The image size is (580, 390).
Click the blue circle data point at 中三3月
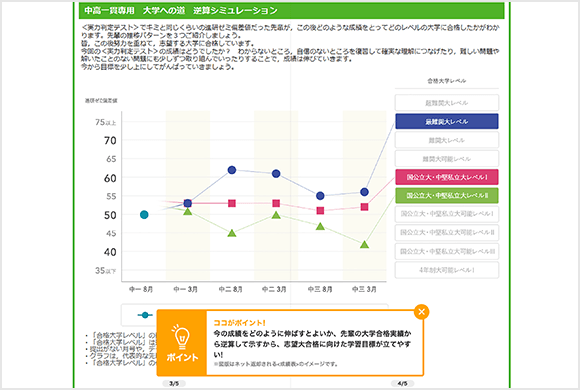[364, 192]
